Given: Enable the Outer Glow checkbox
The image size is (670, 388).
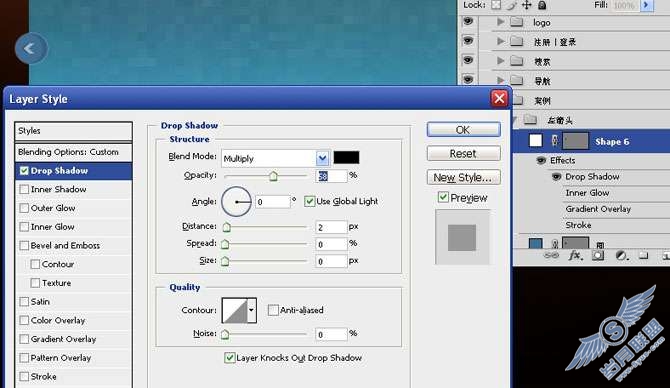Looking at the screenshot, I should [24, 208].
